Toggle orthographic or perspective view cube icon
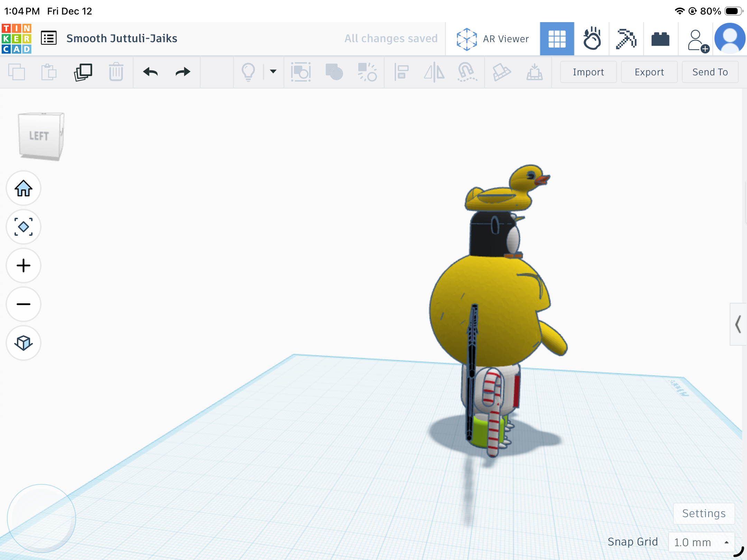 coord(24,343)
